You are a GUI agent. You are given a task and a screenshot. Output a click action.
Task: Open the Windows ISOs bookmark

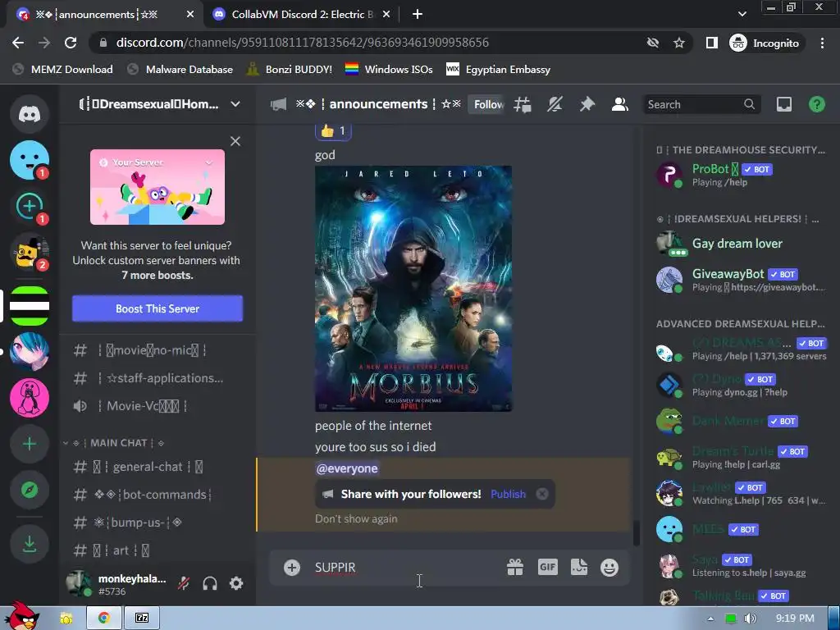pos(389,70)
